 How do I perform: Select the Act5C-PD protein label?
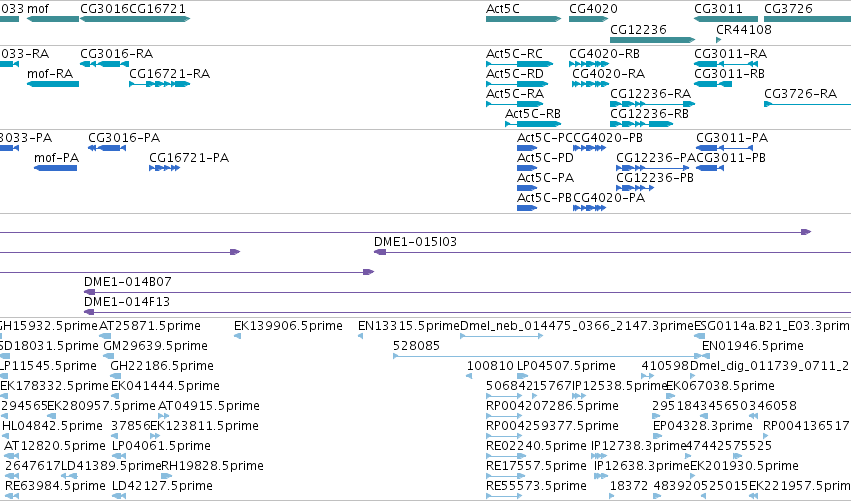click(545, 158)
